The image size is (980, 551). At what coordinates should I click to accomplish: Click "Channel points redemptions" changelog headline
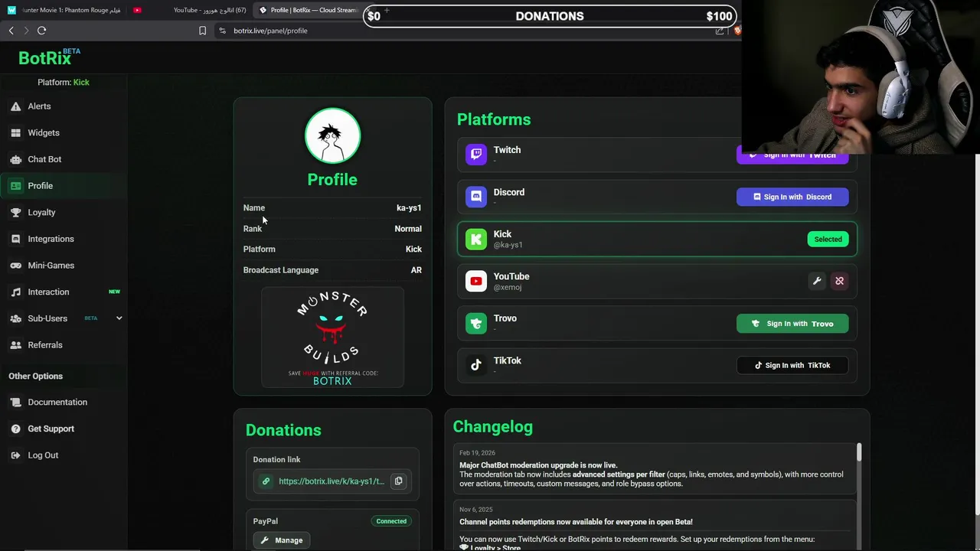[576, 522]
